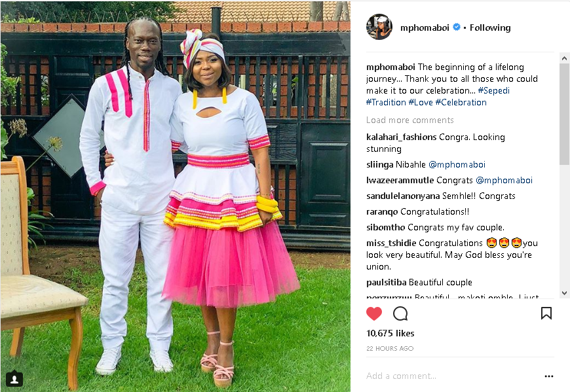570x392 pixels.
Task: Open mphomaboi profile picture avatar
Action: [x=379, y=27]
